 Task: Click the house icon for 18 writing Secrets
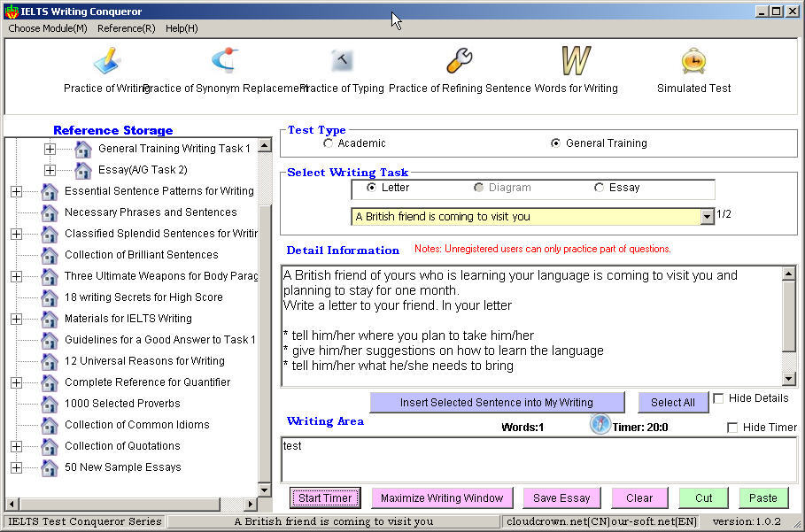coord(50,297)
